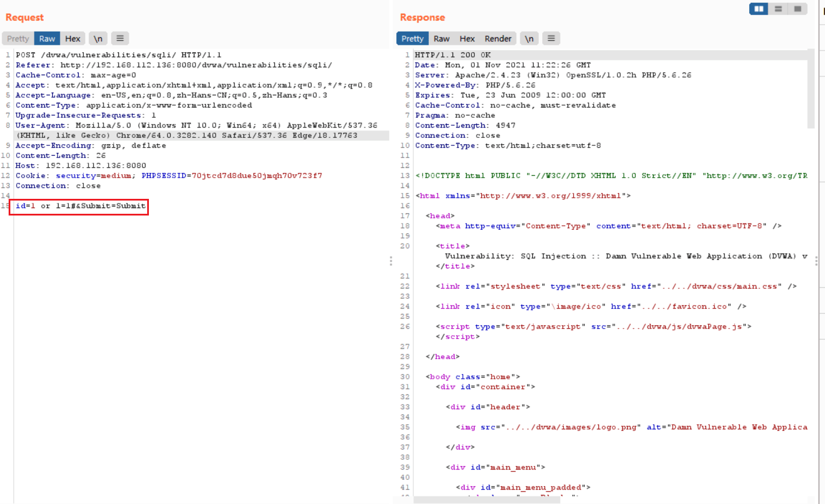825x504 pixels.
Task: Switch Request view to Hex tab
Action: pyautogui.click(x=72, y=39)
